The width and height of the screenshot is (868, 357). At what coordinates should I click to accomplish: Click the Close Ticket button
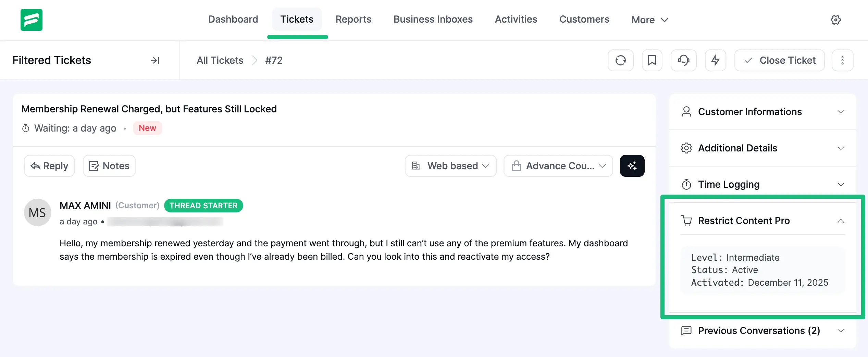(779, 60)
